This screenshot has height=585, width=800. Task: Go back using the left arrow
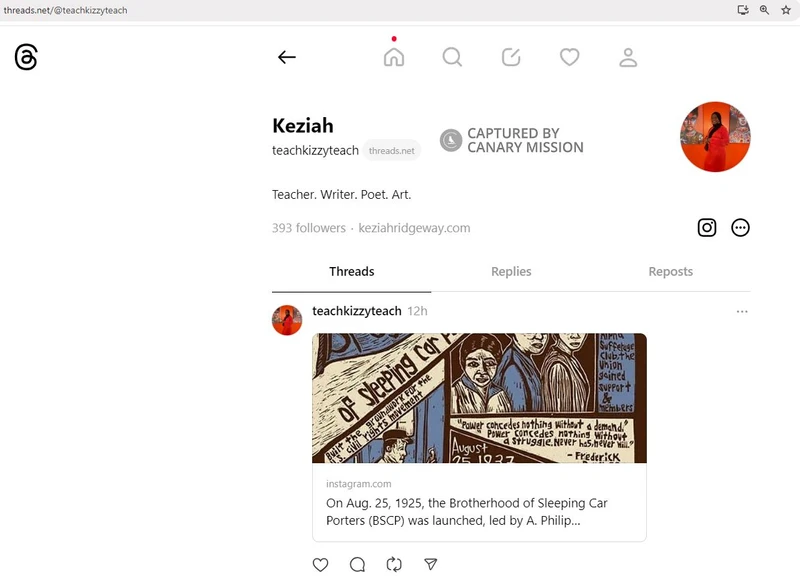(x=287, y=57)
